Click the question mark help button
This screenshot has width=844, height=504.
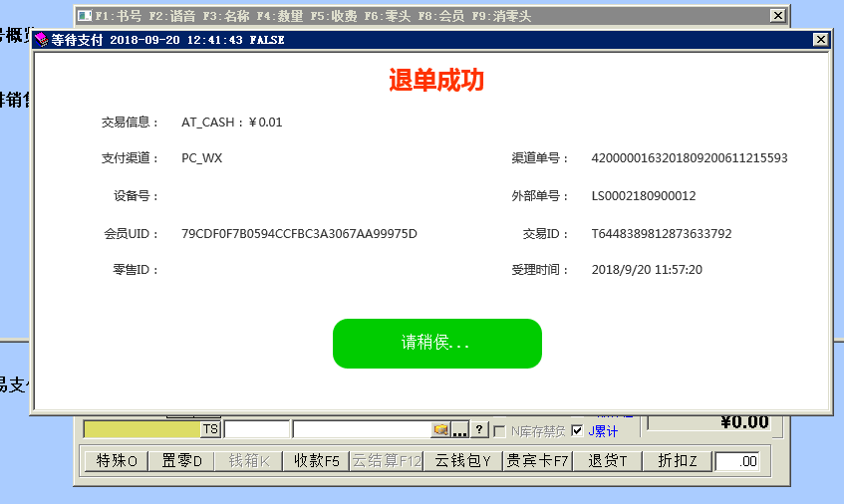tap(478, 429)
